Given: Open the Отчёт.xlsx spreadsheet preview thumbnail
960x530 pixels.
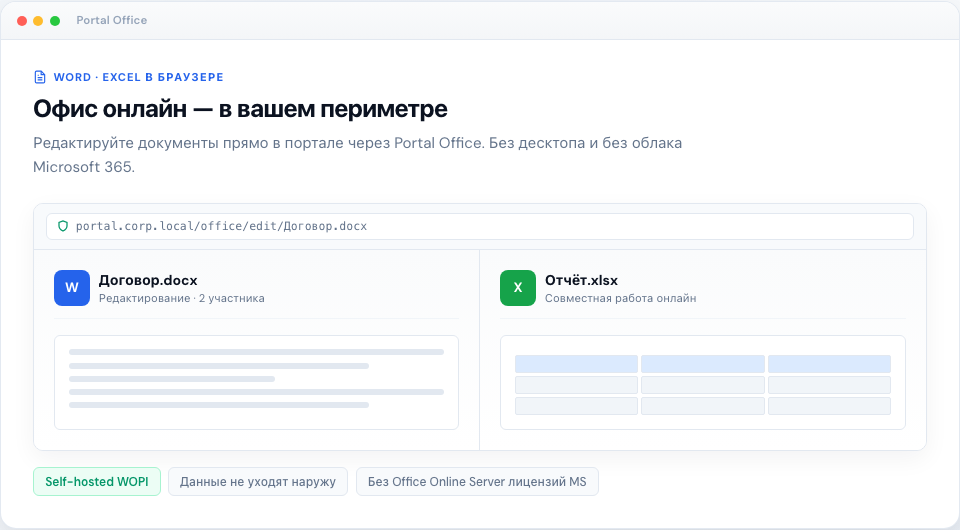Looking at the screenshot, I should coord(702,383).
